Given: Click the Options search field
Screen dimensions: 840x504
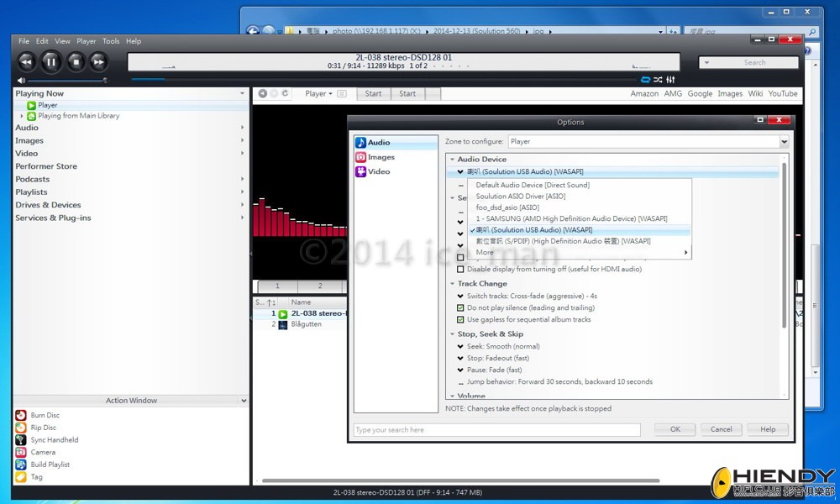Looking at the screenshot, I should click(496, 430).
